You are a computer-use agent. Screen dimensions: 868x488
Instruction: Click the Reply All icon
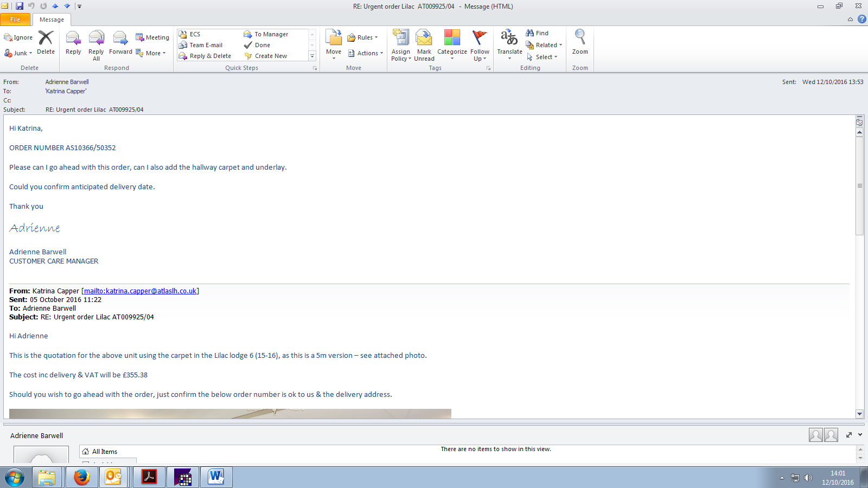click(96, 43)
